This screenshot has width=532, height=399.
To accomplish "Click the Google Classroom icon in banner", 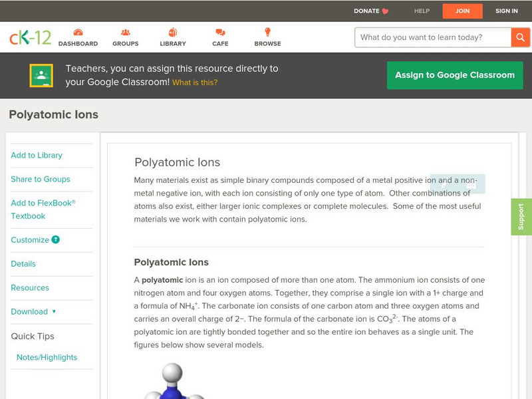I will click(x=41, y=75).
